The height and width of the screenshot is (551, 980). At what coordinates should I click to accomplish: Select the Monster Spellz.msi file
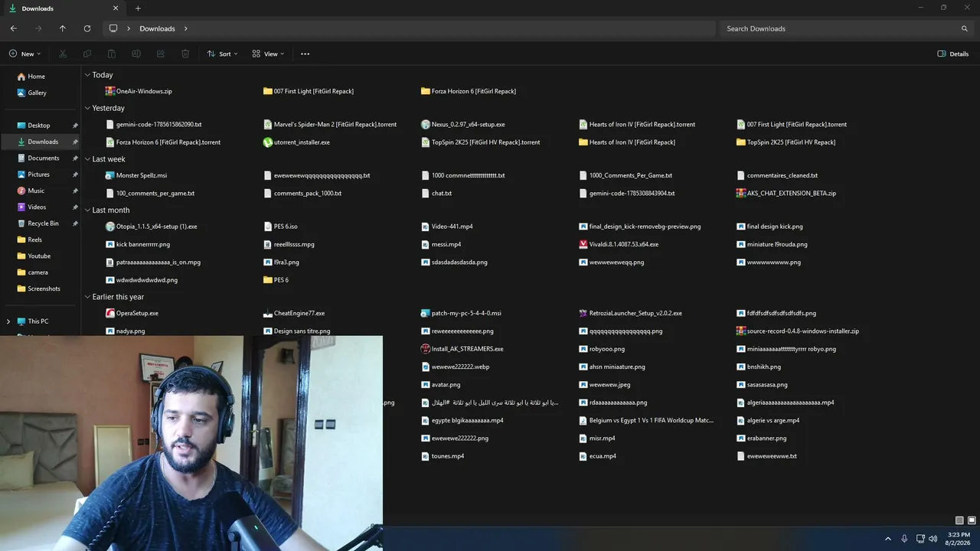[x=136, y=175]
